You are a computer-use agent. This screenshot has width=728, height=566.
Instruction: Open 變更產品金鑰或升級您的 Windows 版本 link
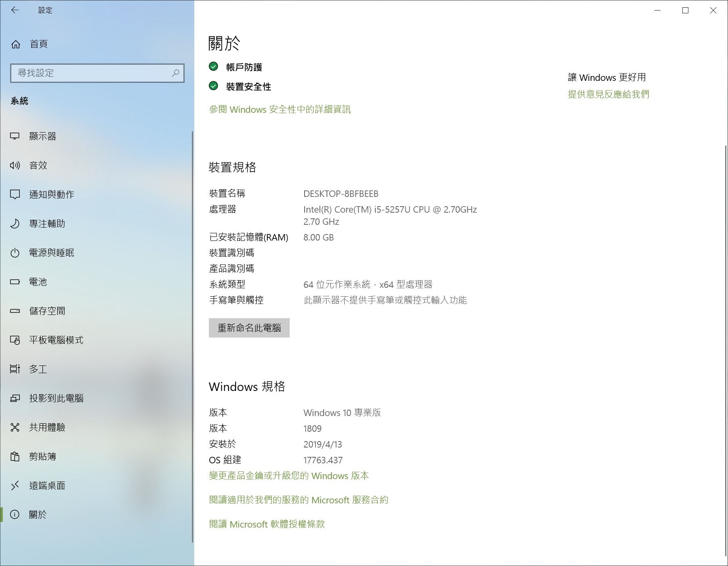[x=289, y=476]
